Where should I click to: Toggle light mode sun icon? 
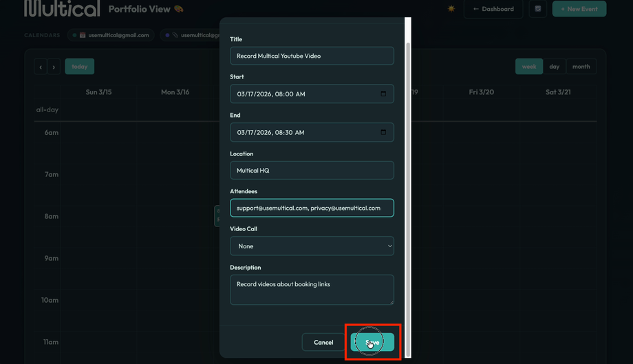tap(451, 8)
